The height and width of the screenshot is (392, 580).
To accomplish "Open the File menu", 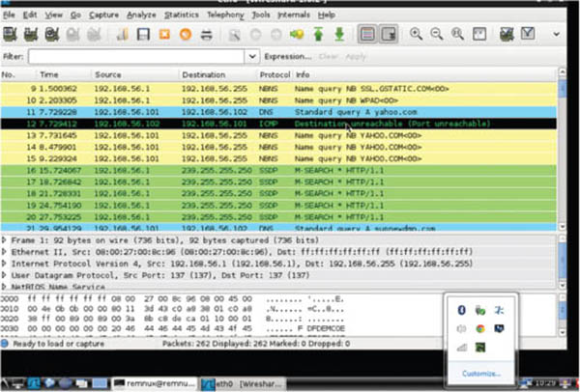I will 9,15.
